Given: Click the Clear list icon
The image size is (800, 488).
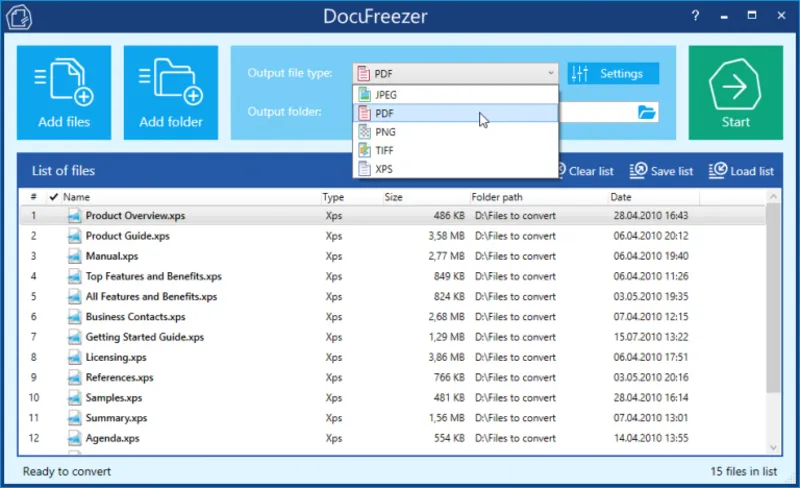Looking at the screenshot, I should coord(560,171).
